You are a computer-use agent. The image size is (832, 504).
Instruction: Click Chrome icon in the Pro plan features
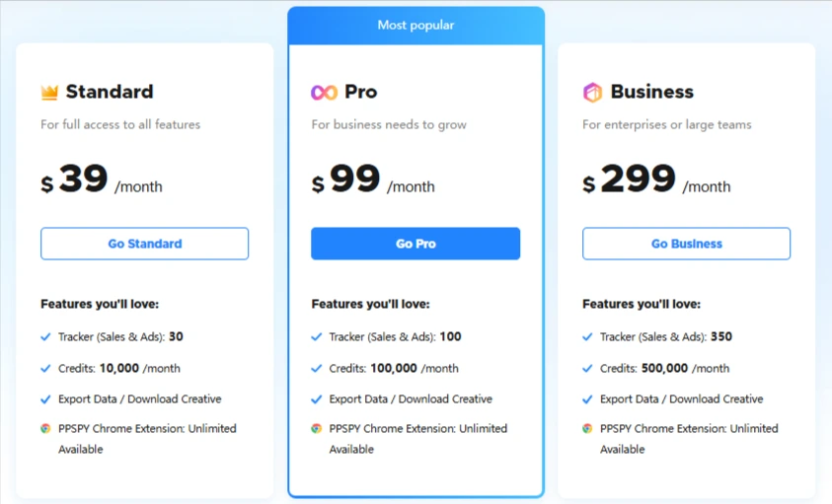[316, 428]
